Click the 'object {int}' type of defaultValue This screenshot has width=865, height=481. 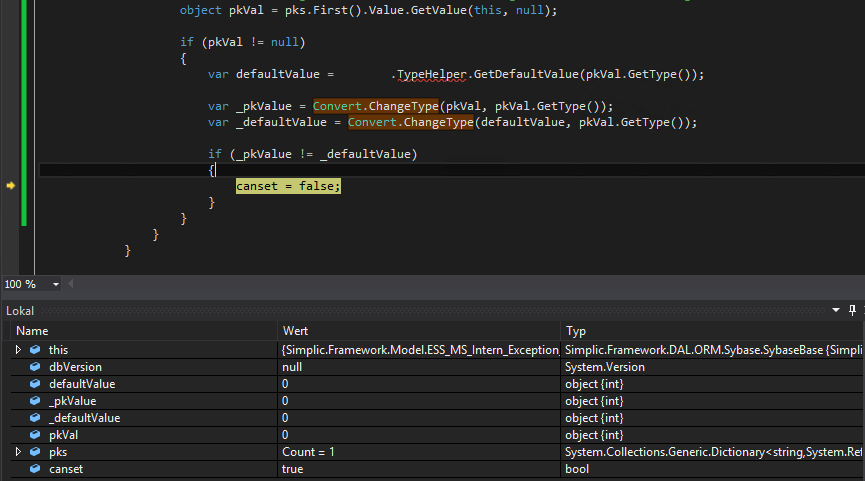coord(594,384)
